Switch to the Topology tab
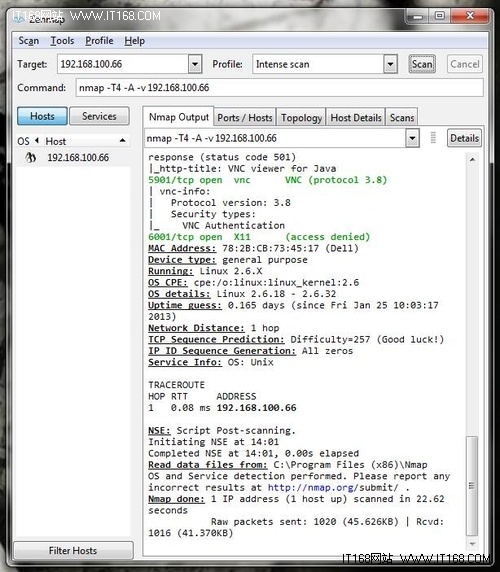Image resolution: width=500 pixels, height=572 pixels. coord(301,118)
